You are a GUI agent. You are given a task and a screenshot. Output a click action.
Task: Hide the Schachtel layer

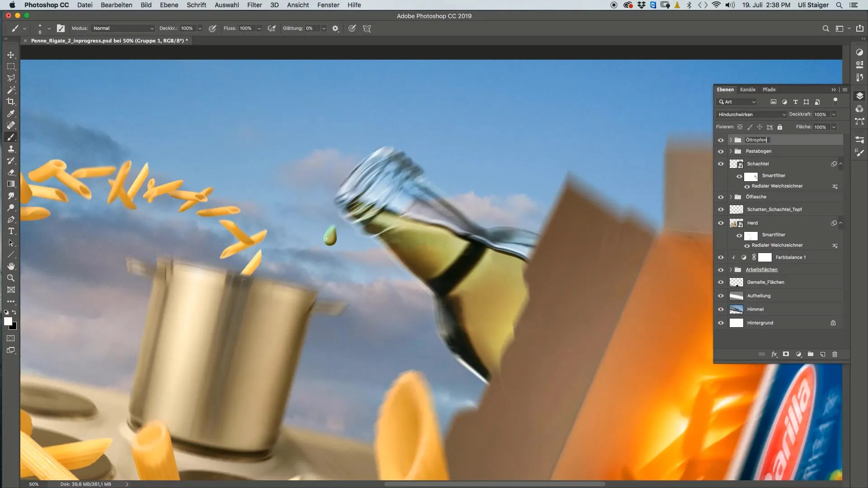pos(721,164)
